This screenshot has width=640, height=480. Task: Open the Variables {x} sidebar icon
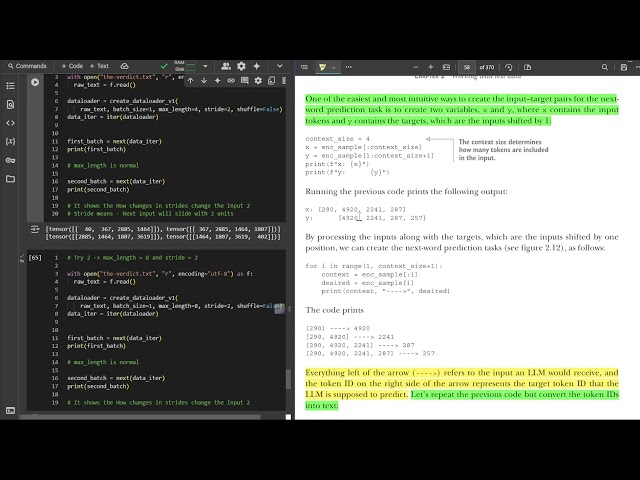pyautogui.click(x=11, y=142)
